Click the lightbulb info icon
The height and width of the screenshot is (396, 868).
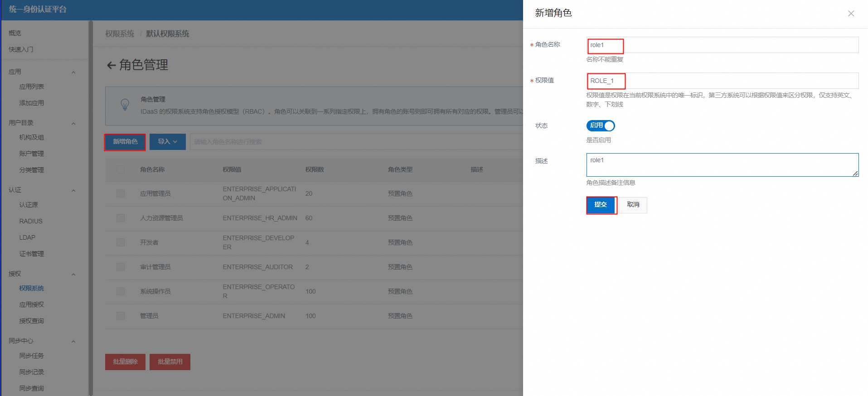[125, 105]
